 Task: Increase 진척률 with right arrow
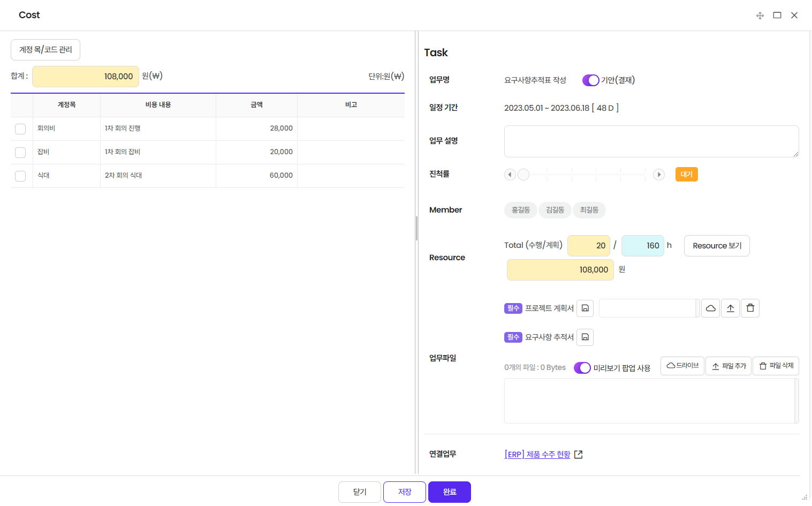pyautogui.click(x=659, y=175)
